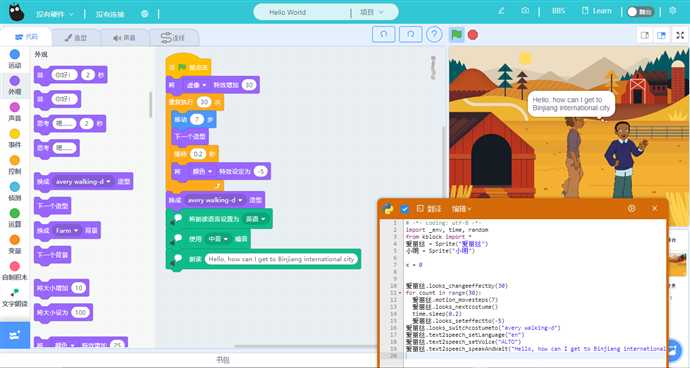Screen dimensions: 690x368
Task: Open the BBS link in top bar
Action: tap(558, 11)
